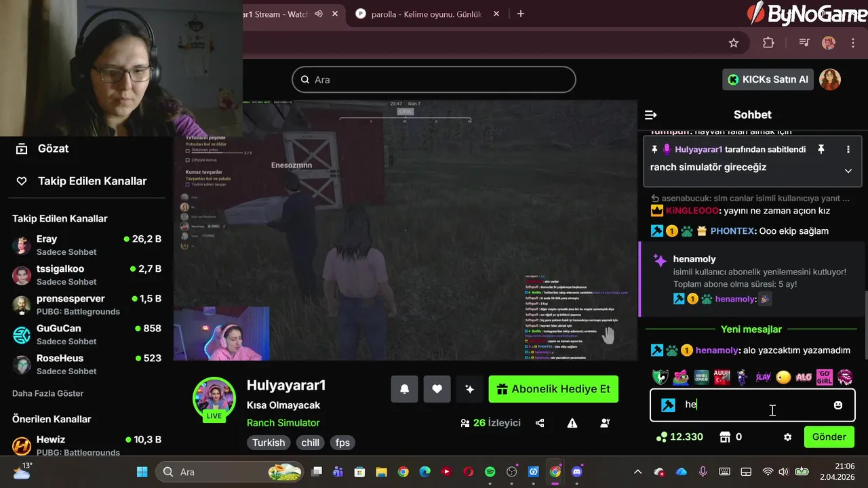Select the lips emote
Screen dimensions: 868x488
click(x=845, y=378)
